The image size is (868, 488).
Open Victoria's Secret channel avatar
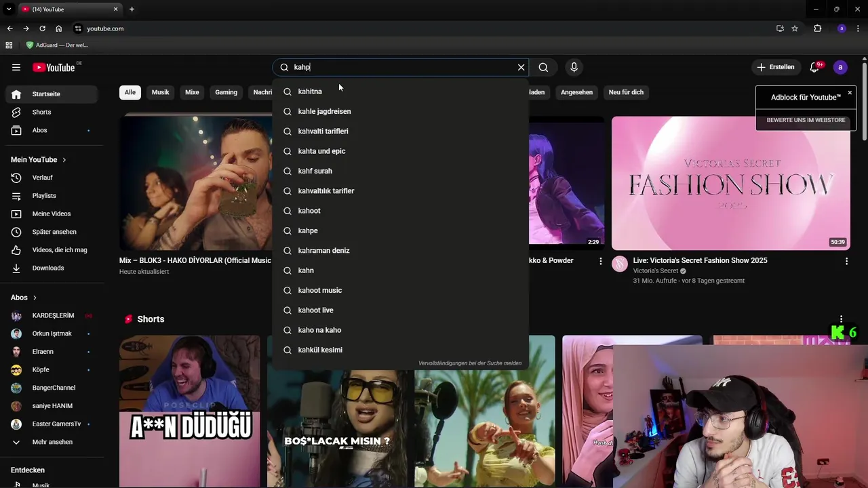tap(620, 264)
